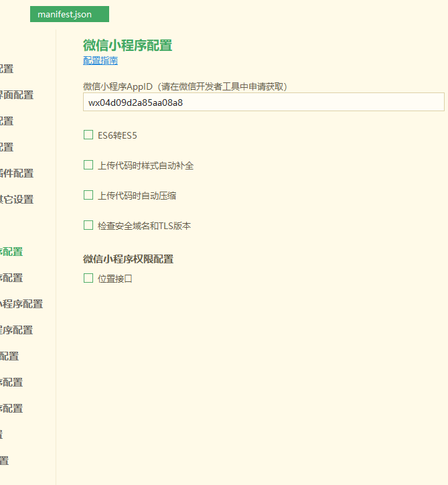448x485 pixels.
Task: Go to the 插件配置 sidebar item
Action: tap(17, 174)
